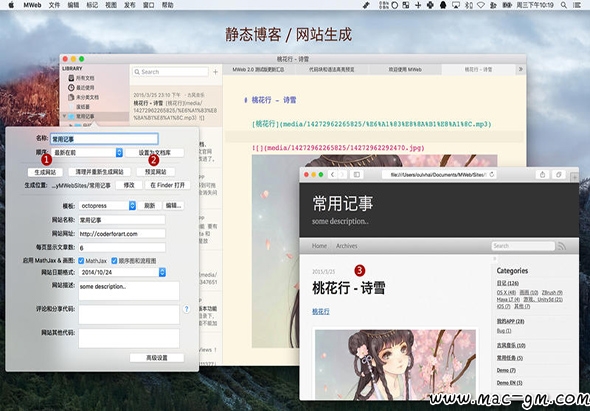
Task: Click the RSS feed icon on blog
Action: 562,246
